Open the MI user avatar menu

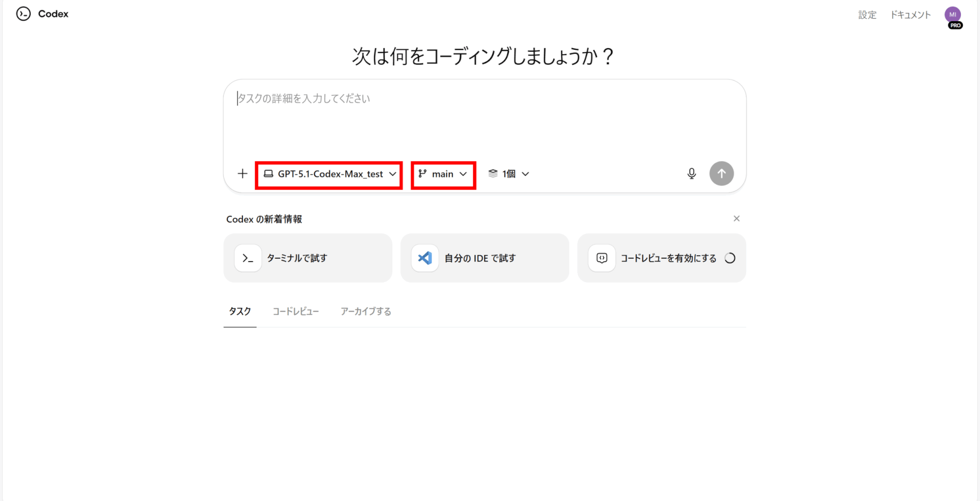953,15
